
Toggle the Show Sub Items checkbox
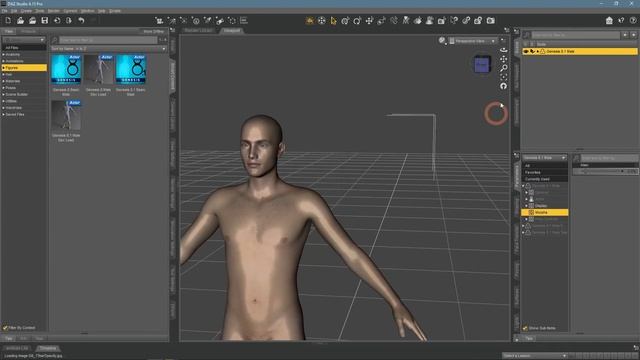coord(526,328)
